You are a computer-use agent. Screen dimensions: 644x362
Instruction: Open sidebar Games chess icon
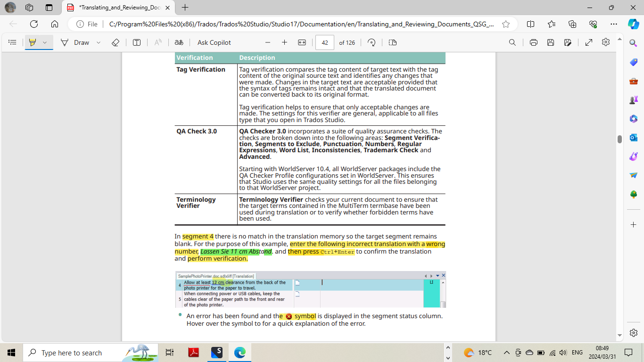[x=634, y=100]
